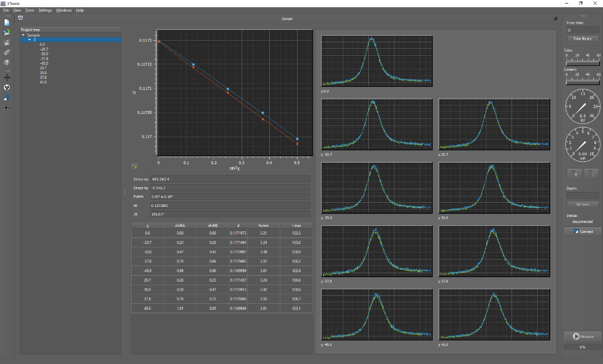603x364 pixels.
Task: Click the save disk icon in left toolbar
Action: 7,42
